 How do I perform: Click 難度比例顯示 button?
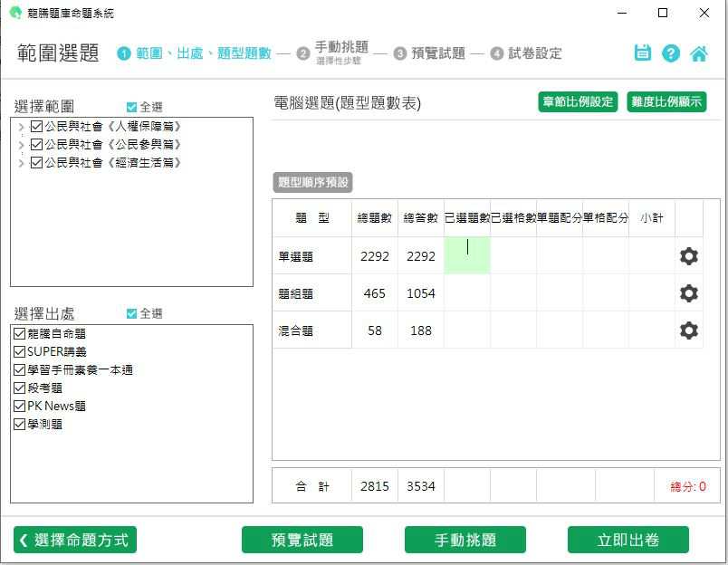pos(666,101)
